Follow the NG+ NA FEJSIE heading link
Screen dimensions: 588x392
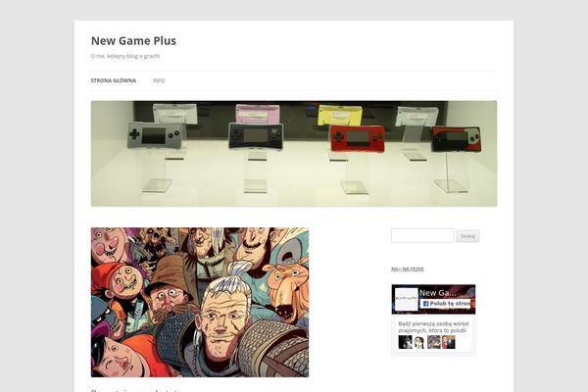(408, 269)
